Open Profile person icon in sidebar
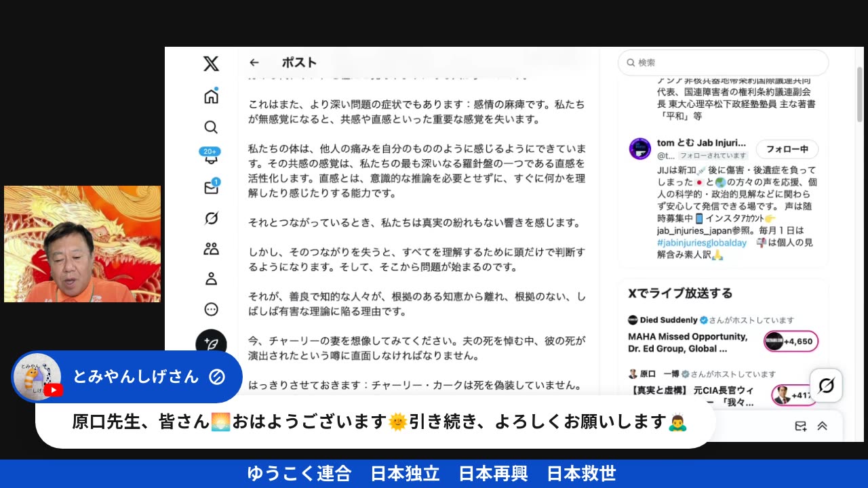This screenshot has height=488, width=868. pos(211,279)
